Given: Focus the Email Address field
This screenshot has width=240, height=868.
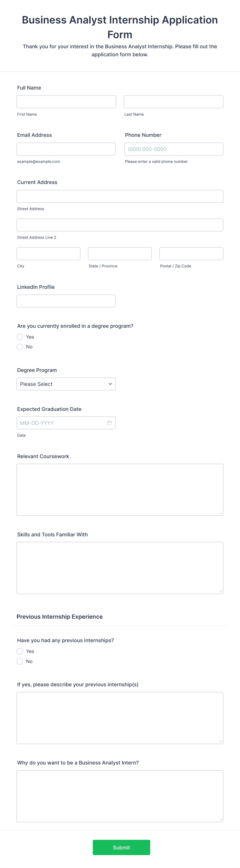Looking at the screenshot, I should (66, 149).
